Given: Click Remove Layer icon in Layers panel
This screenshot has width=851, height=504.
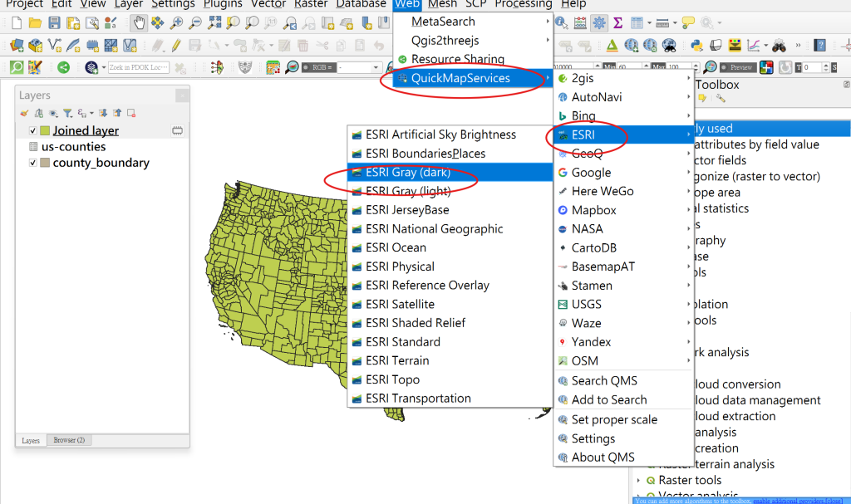Looking at the screenshot, I should tap(131, 113).
